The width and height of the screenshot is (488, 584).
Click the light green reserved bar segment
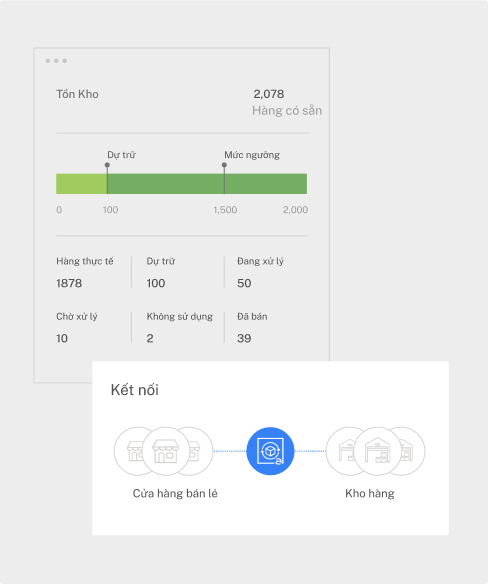[x=82, y=184]
